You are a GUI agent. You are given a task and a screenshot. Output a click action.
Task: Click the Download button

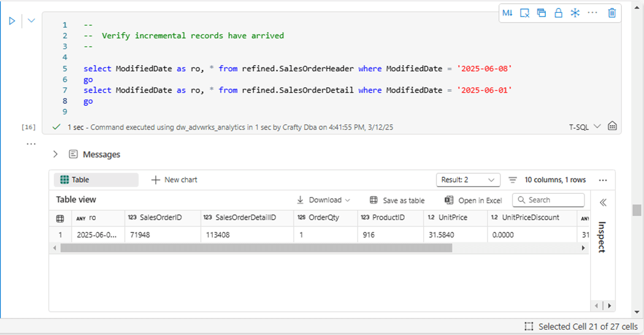pos(323,200)
